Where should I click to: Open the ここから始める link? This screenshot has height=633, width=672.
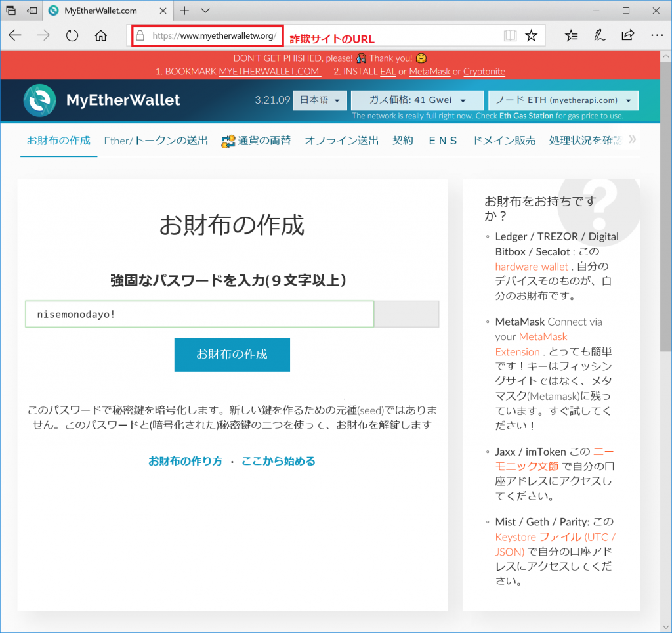coord(278,461)
